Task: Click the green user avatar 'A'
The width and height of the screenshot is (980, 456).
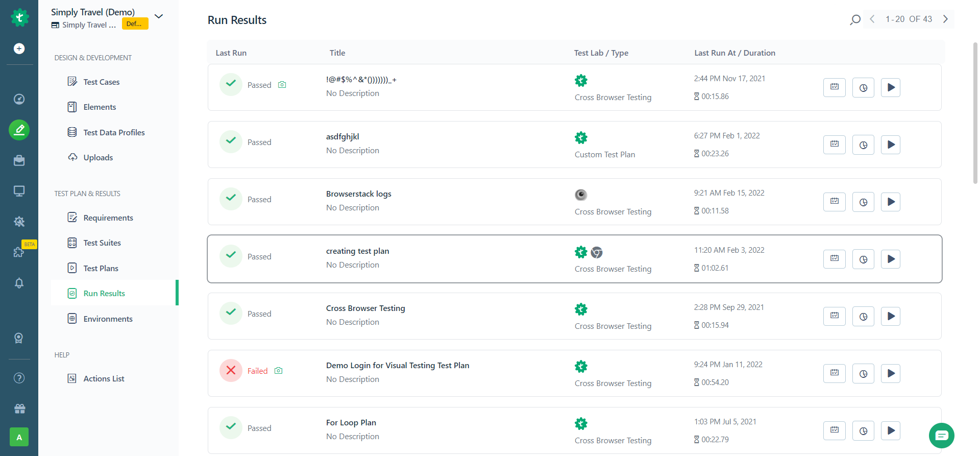Action: point(19,437)
